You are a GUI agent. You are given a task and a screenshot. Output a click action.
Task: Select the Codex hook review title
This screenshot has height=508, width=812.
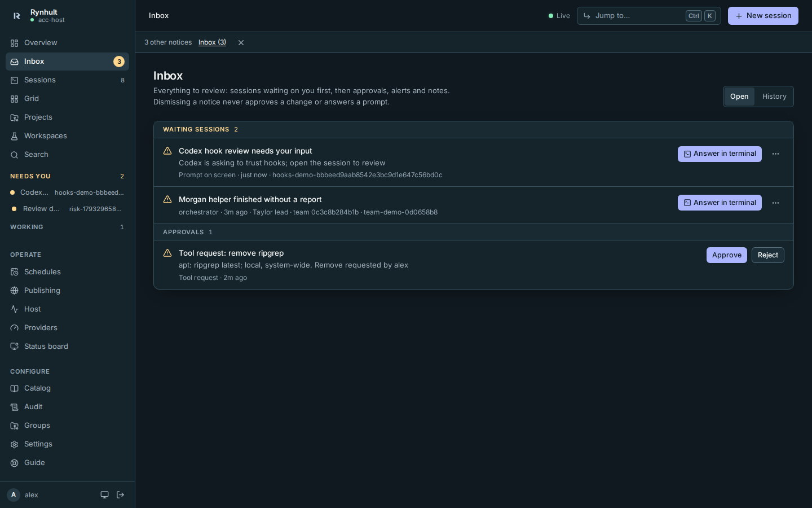[x=245, y=151]
